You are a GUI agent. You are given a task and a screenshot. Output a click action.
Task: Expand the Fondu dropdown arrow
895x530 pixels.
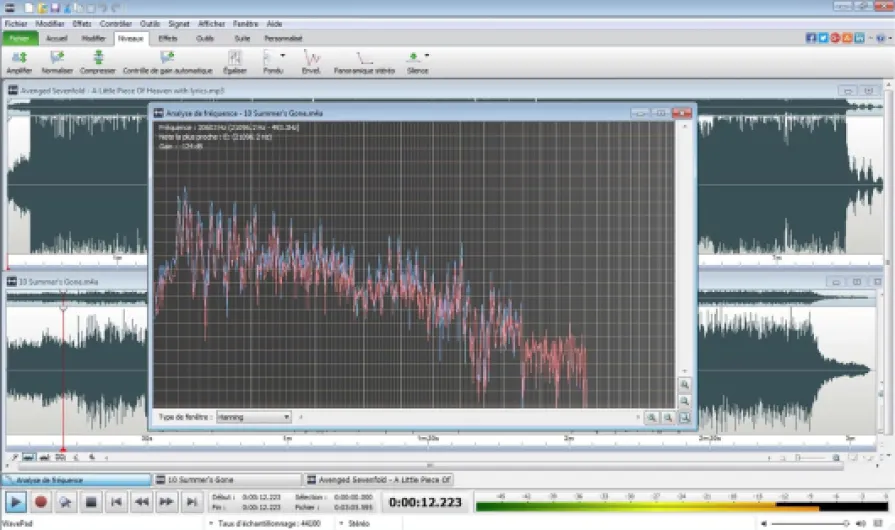click(283, 56)
